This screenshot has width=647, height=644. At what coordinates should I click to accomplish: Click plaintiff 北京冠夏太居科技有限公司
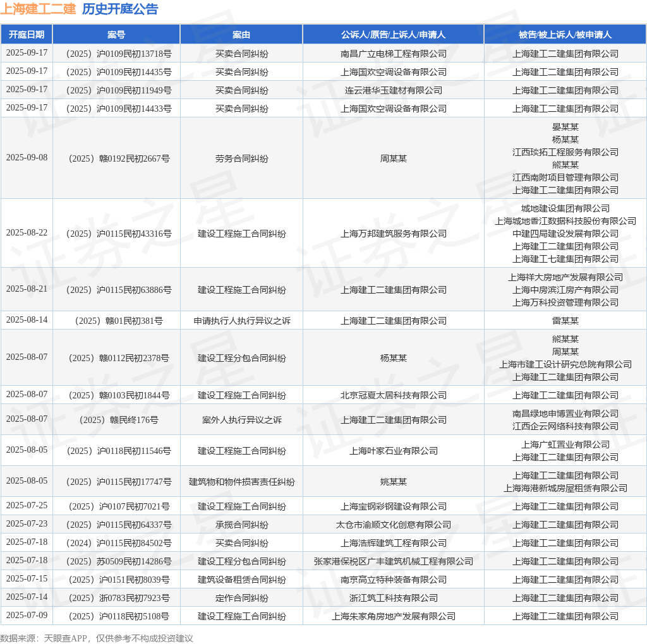[393, 395]
